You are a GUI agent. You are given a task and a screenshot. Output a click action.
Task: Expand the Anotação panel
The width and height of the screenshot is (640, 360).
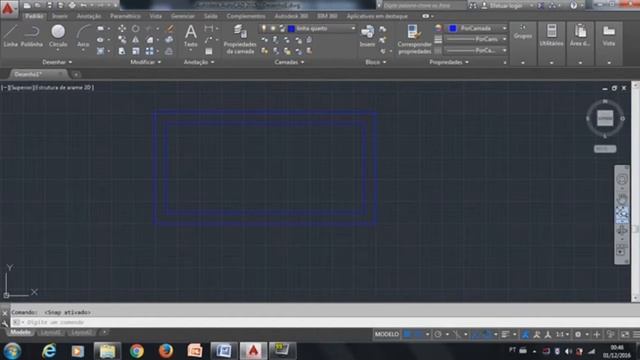pyautogui.click(x=199, y=62)
